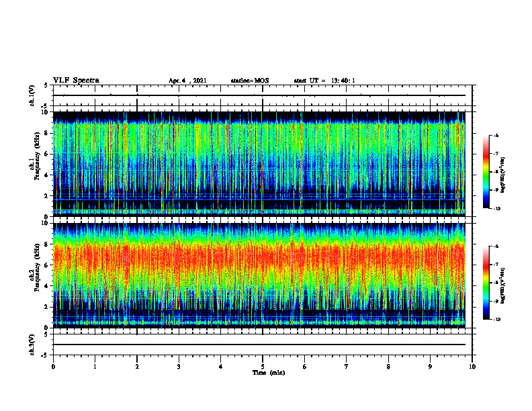Click the "7" tick on the time axis
Image resolution: width=532 pixels, height=411 pixels.
point(347,367)
